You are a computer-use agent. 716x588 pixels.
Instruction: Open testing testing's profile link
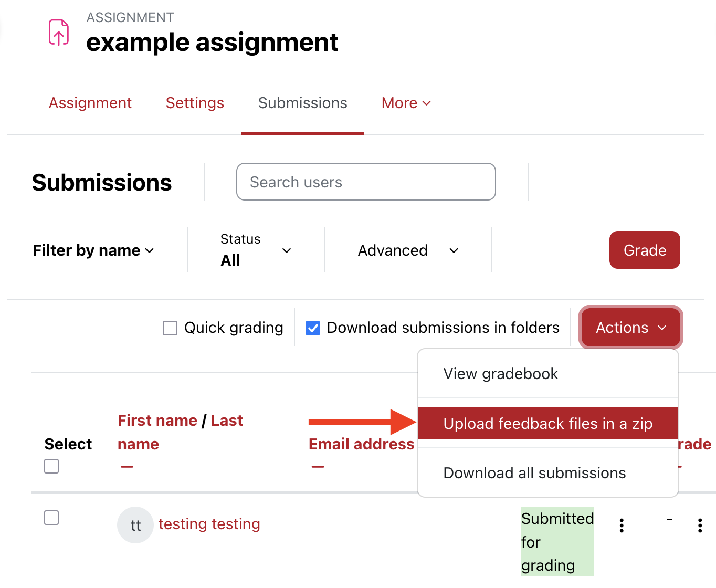coord(209,524)
